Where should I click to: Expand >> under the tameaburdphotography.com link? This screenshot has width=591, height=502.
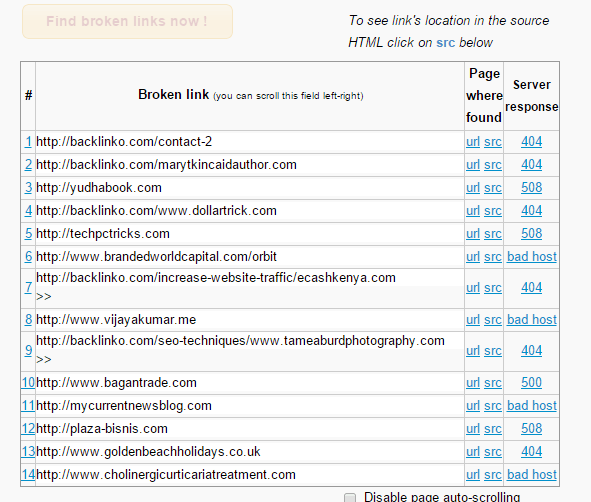44,360
